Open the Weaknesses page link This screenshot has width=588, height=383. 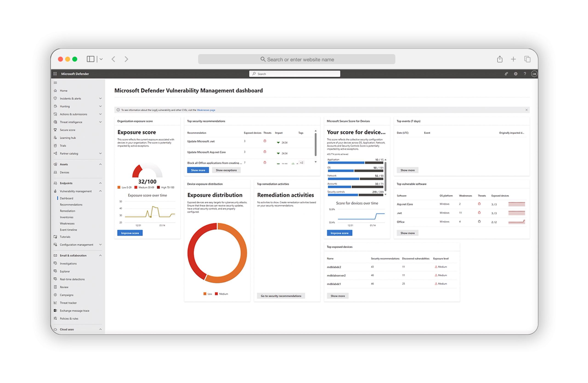pos(206,110)
